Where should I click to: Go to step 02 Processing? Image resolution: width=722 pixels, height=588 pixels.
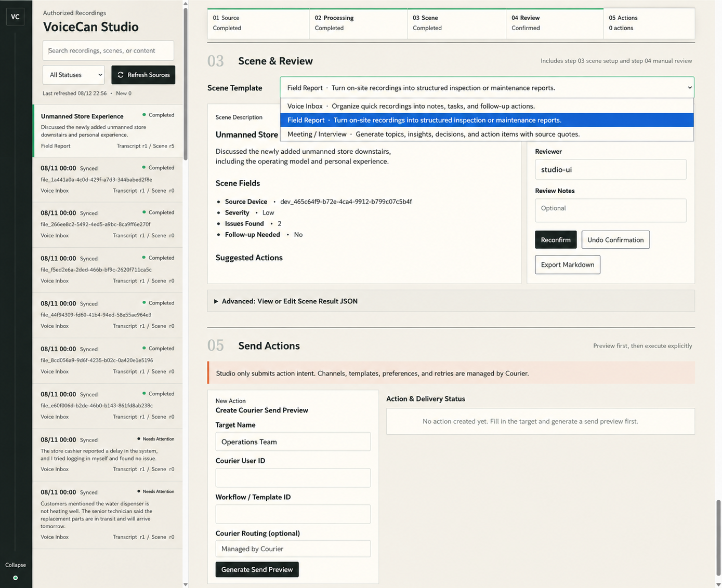(358, 23)
